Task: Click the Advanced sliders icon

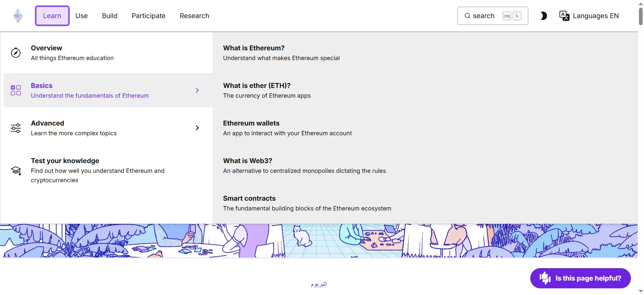Action: [16, 128]
